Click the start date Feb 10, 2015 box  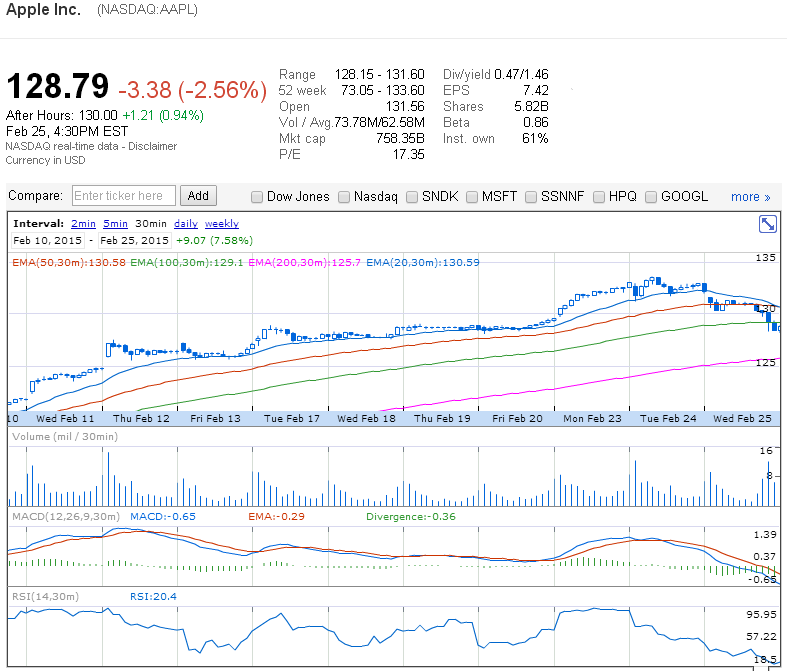coord(48,240)
